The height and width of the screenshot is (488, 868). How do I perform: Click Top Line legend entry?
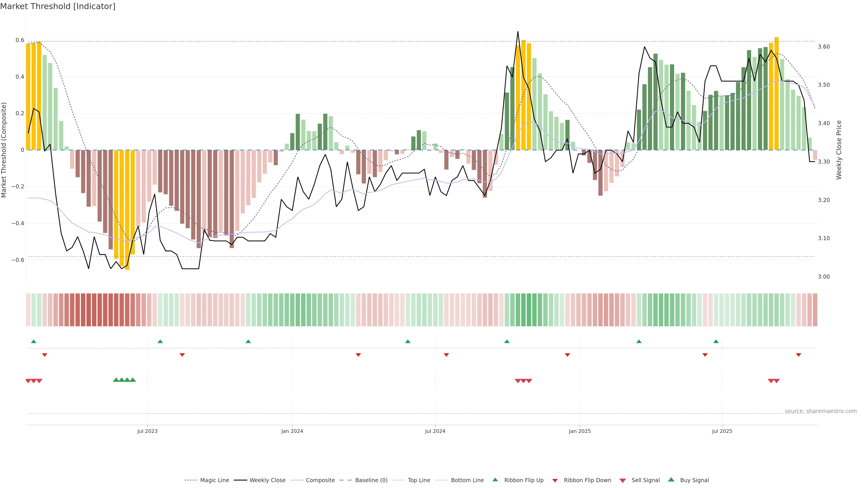pos(419,480)
